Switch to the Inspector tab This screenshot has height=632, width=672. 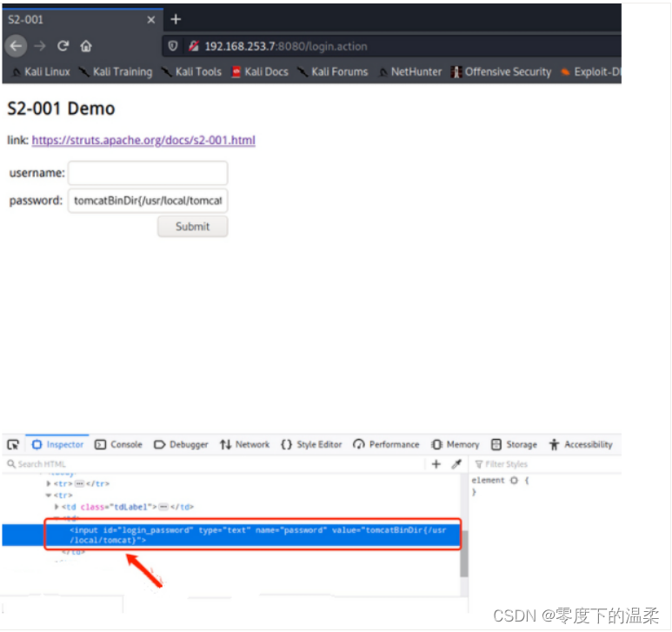coord(58,445)
